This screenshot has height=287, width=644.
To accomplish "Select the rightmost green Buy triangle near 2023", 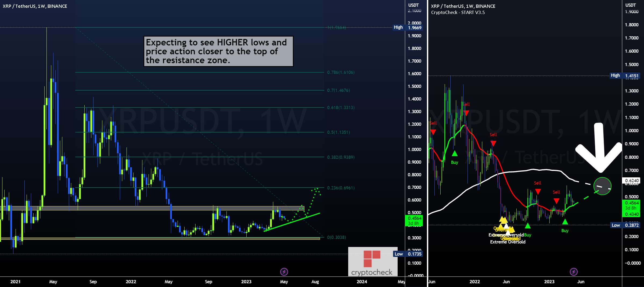I will coord(565,222).
